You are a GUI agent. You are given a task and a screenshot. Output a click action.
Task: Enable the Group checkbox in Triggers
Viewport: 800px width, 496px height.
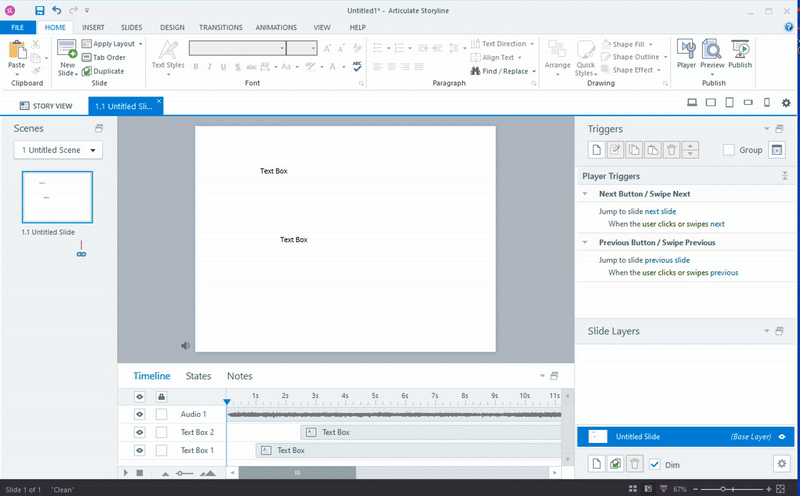(x=729, y=150)
